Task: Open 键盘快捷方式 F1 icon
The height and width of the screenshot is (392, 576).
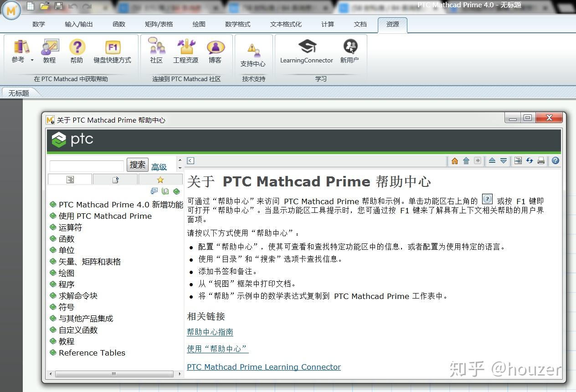Action: (x=113, y=51)
